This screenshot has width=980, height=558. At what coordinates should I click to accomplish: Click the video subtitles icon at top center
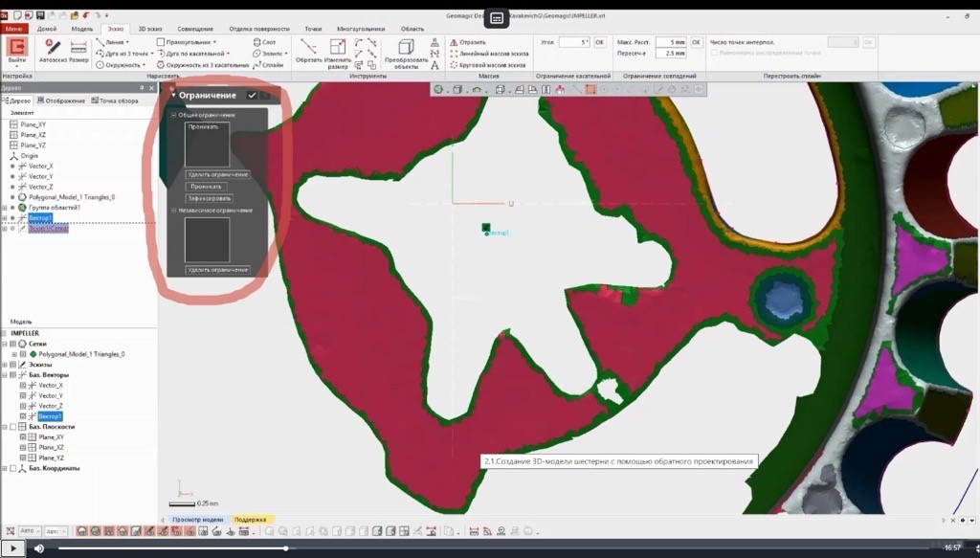(x=497, y=18)
